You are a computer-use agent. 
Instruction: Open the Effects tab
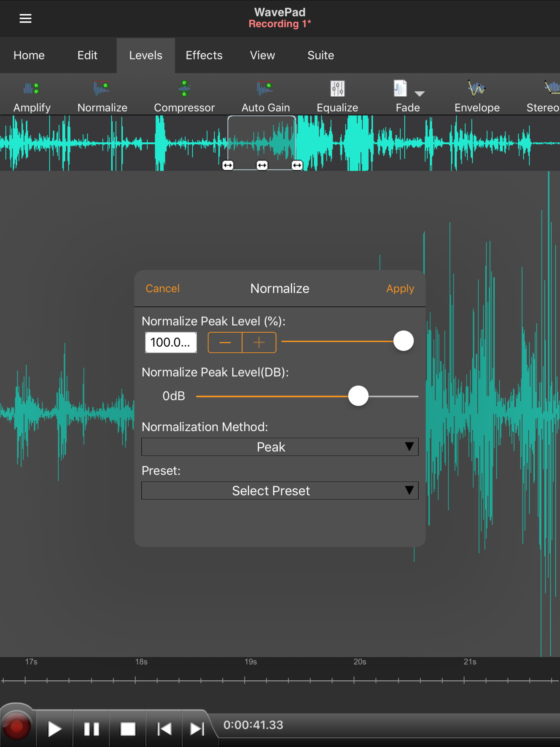click(x=204, y=56)
